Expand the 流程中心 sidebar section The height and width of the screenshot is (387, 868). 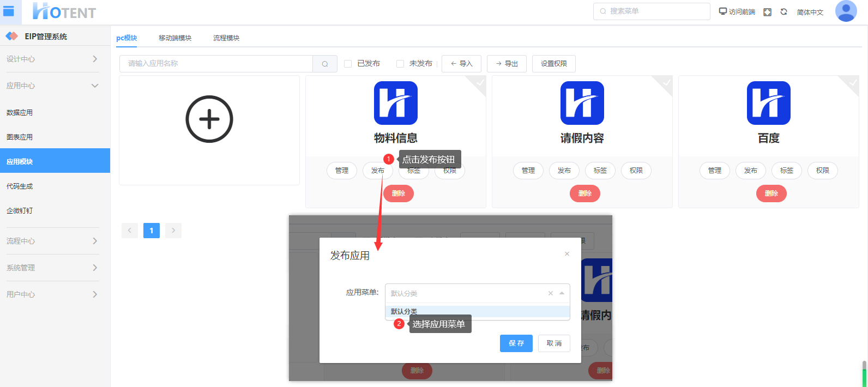click(52, 241)
